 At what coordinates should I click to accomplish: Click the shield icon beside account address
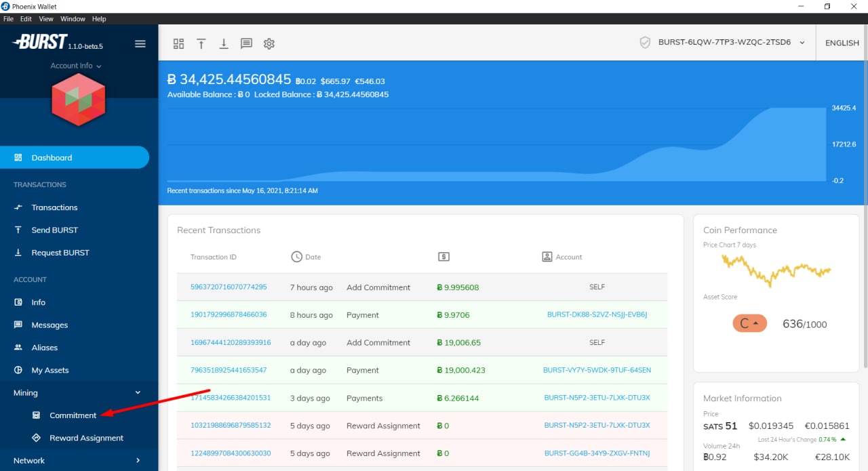pyautogui.click(x=646, y=42)
